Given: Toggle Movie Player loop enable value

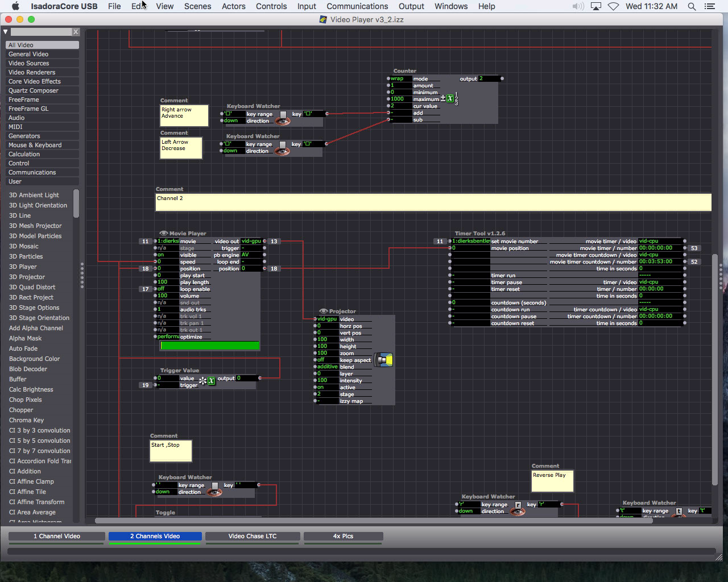Looking at the screenshot, I should coord(167,289).
